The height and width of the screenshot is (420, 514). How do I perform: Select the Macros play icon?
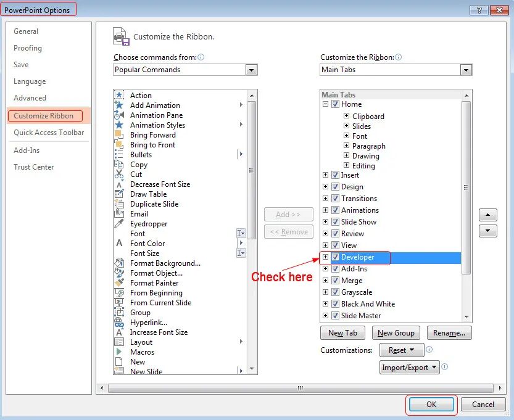pyautogui.click(x=119, y=352)
